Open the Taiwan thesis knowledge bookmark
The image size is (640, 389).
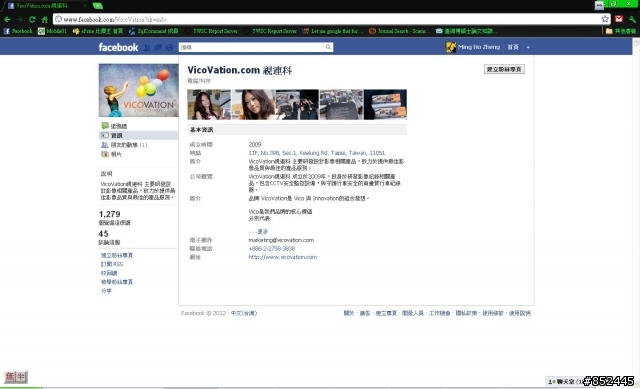point(465,31)
